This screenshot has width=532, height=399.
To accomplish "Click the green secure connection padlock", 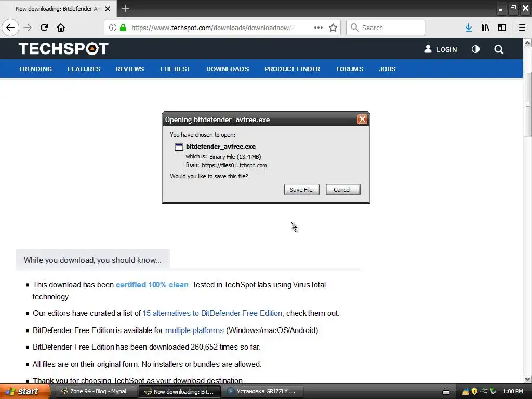I will pyautogui.click(x=123, y=28).
